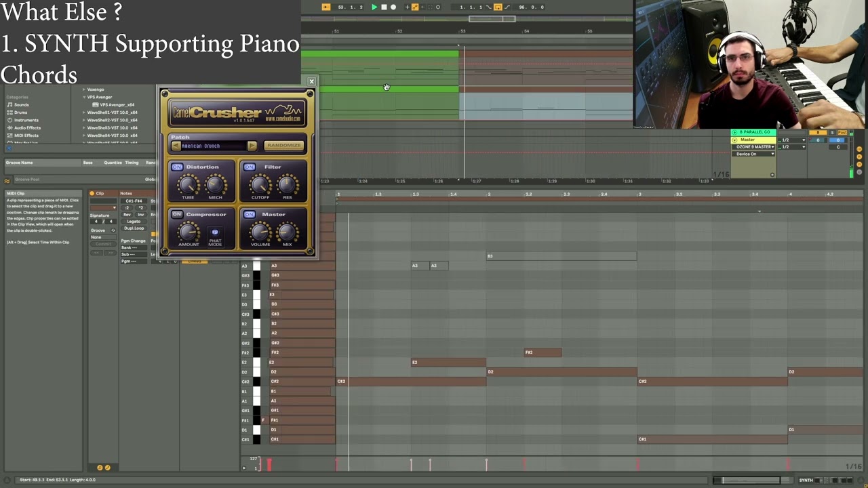Screen dimensions: 868x488
Task: Collapse the Master track fold triangle
Action: click(734, 140)
